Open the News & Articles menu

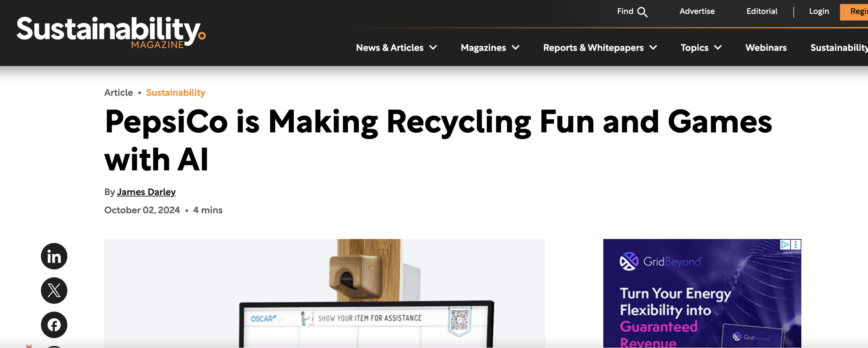390,48
